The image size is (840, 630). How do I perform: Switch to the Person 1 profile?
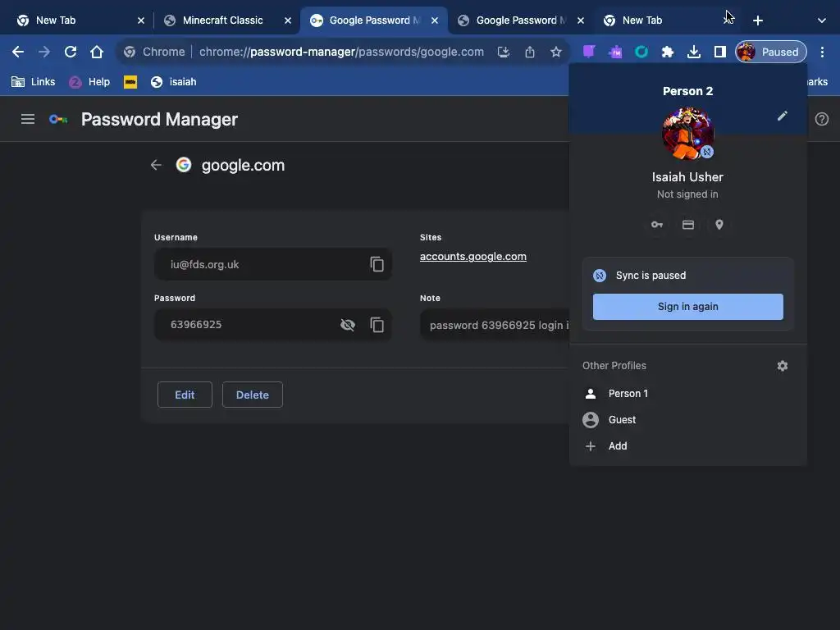click(x=688, y=394)
